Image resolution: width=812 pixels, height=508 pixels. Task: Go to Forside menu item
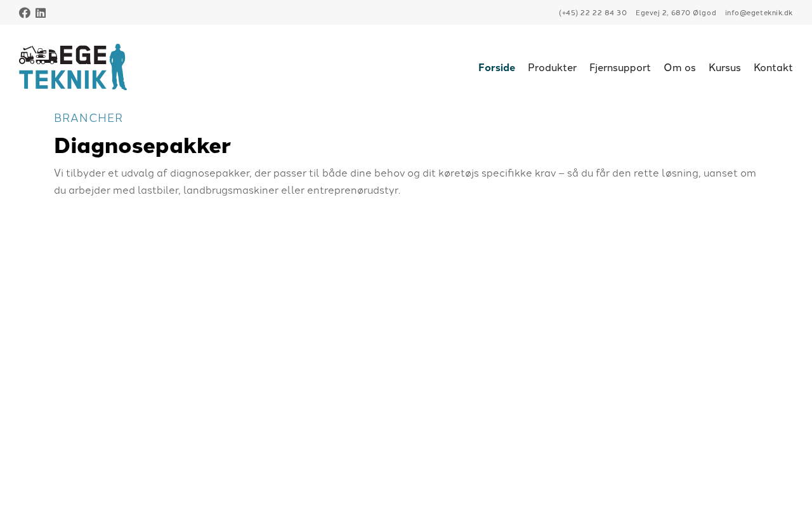click(x=497, y=67)
